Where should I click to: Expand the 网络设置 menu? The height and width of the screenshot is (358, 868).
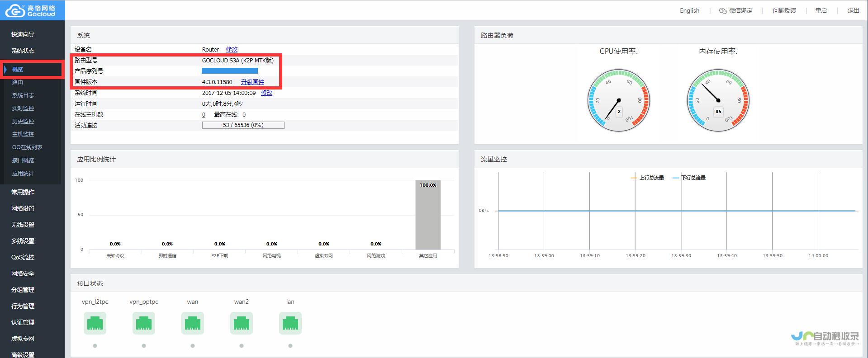click(x=23, y=208)
